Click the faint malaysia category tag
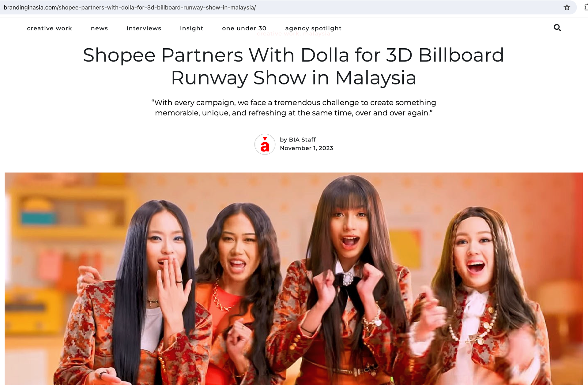 317,34
